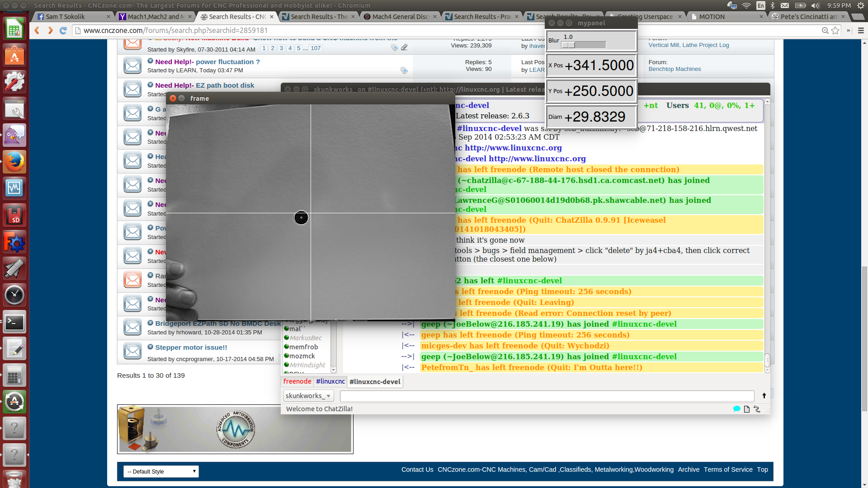Open the volume indicator in top bar

(816, 5)
